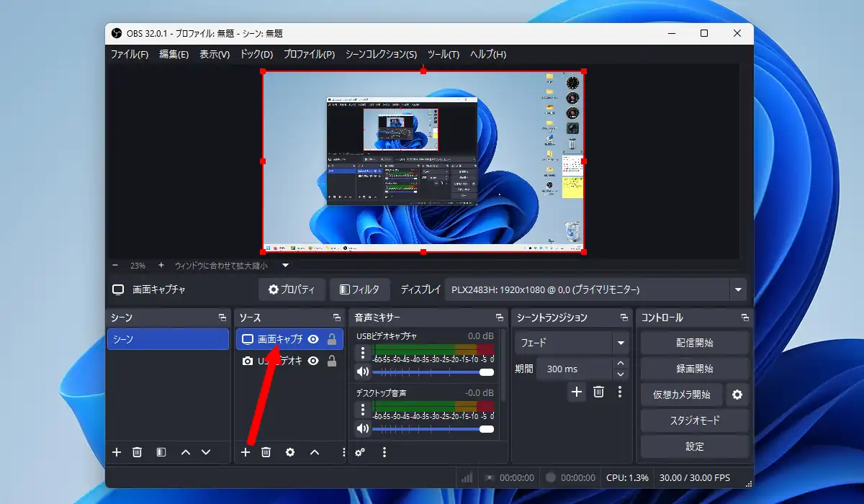Add a new source with the plus icon
864x504 pixels.
246,452
